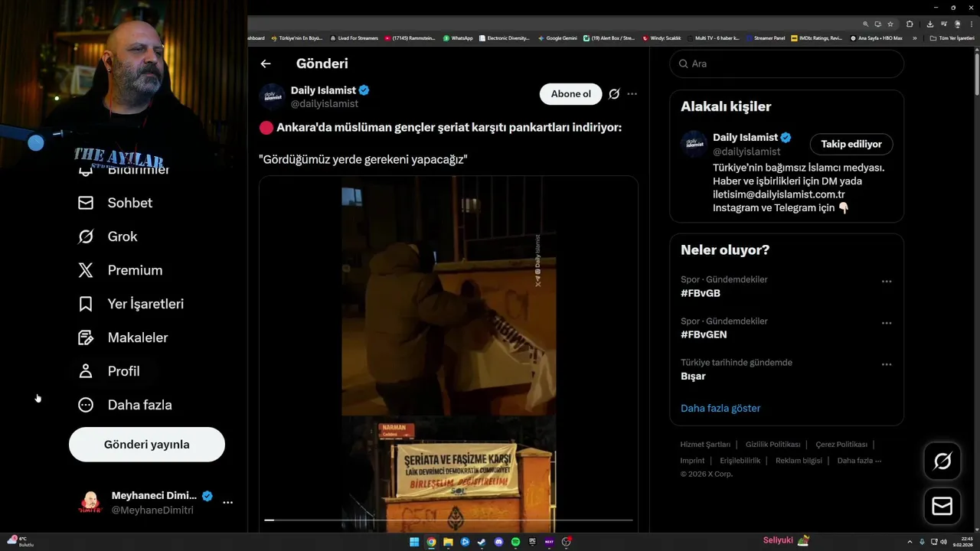Bookmark this page with star icon
Screen dimensions: 980x551
(x=890, y=24)
